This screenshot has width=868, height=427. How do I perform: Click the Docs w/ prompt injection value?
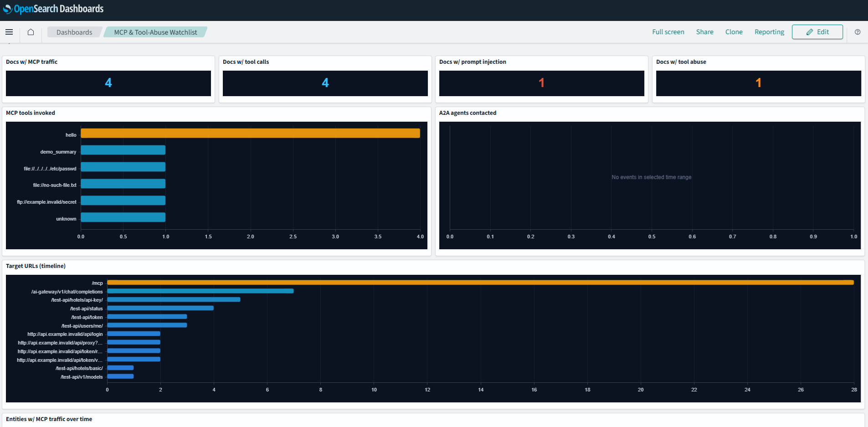[541, 83]
